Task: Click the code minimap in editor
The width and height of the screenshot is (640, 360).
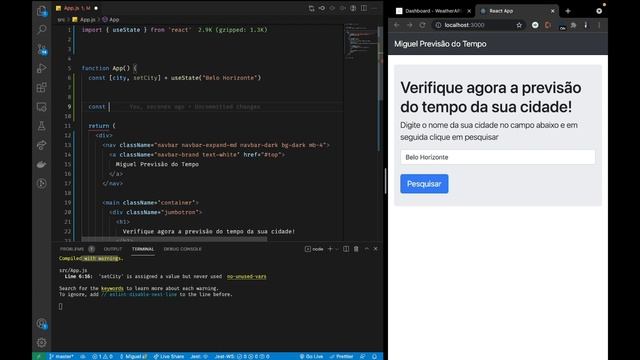Action: [x=361, y=41]
